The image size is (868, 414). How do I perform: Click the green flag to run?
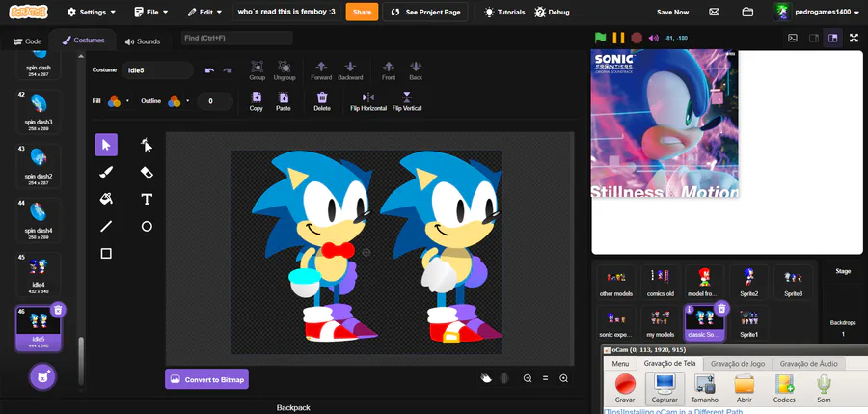[x=600, y=38]
